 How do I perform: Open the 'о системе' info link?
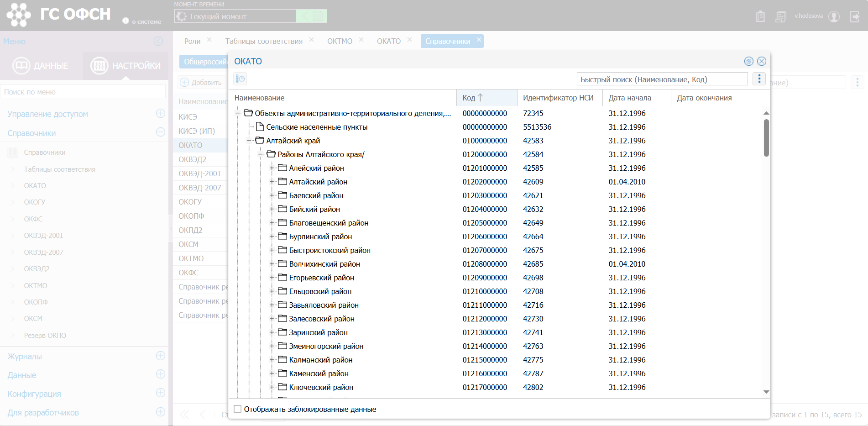[x=142, y=21]
